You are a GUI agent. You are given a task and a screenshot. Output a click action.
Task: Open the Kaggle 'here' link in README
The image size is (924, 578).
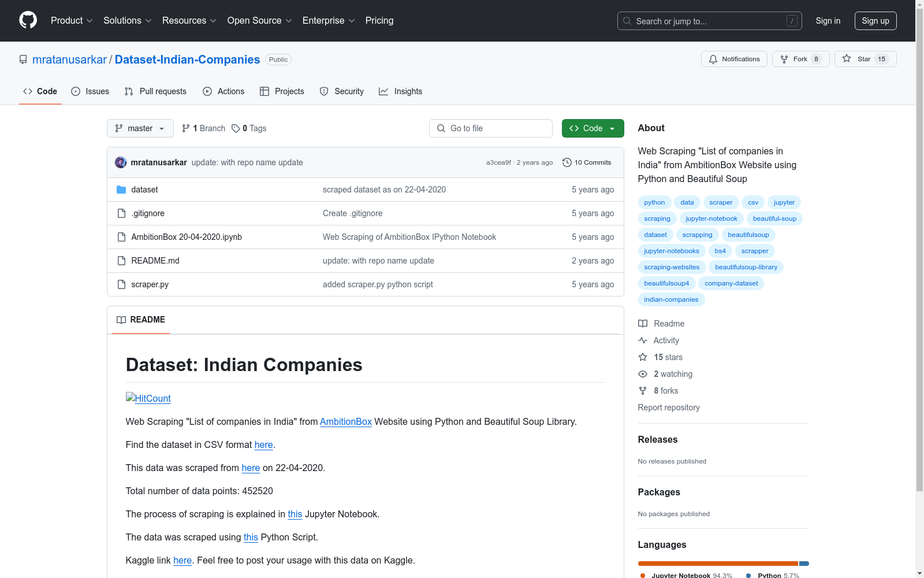click(182, 560)
